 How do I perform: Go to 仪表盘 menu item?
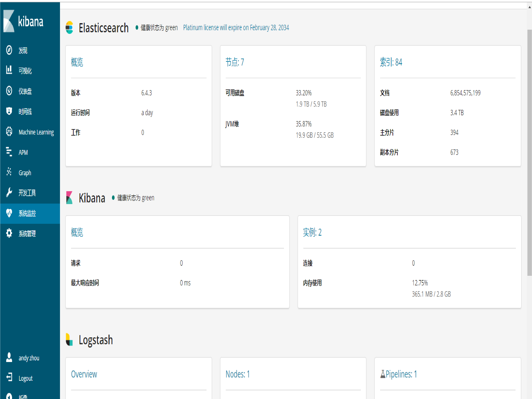[x=30, y=91]
